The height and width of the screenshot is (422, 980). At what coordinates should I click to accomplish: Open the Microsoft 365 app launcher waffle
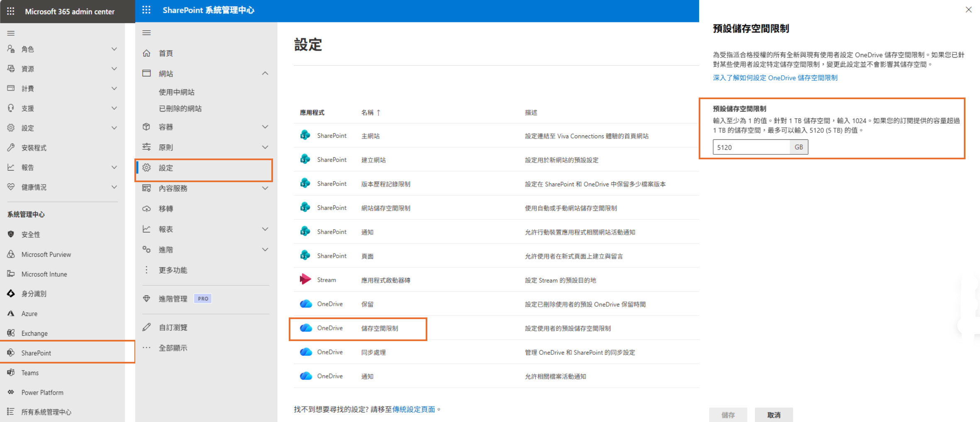[11, 11]
